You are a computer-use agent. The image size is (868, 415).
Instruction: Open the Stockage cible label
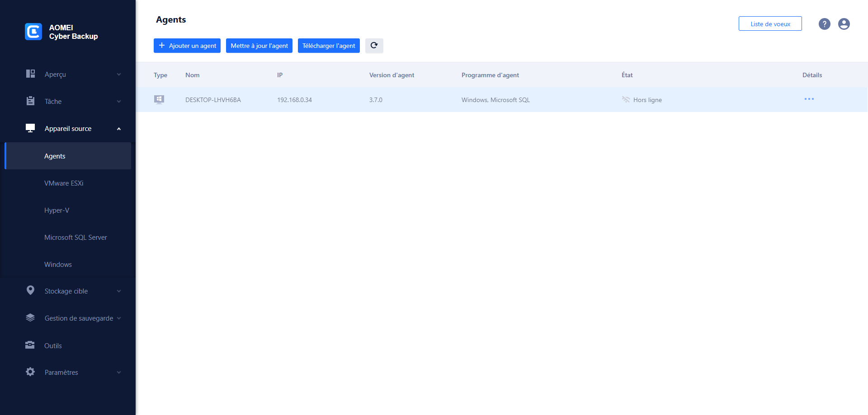66,291
